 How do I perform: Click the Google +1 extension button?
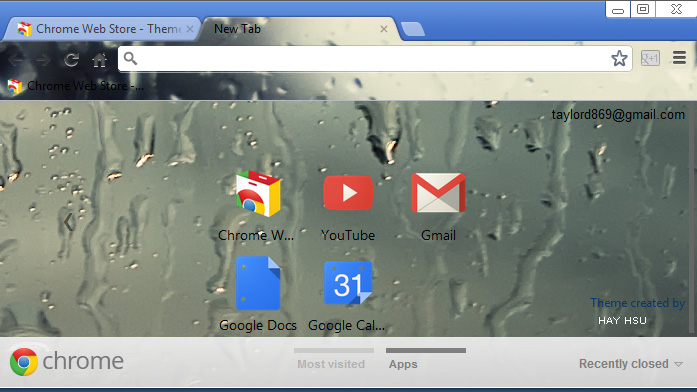(650, 58)
